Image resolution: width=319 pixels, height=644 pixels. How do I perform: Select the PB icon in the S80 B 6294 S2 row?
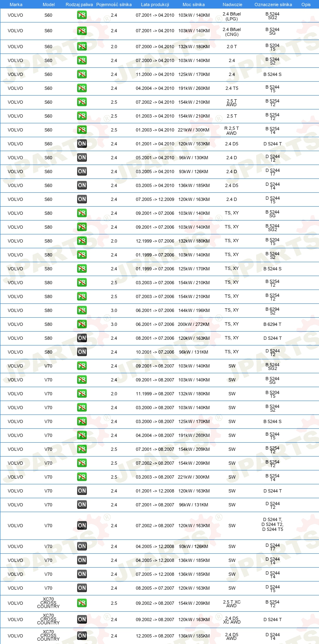pos(82,310)
